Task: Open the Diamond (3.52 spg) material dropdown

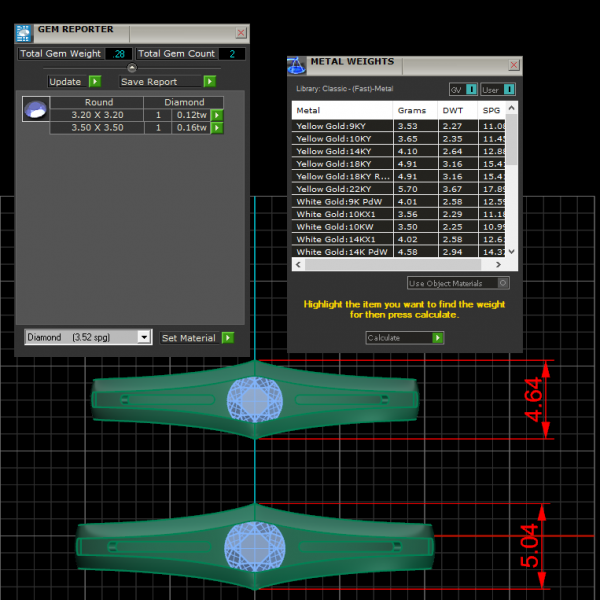Action: click(x=144, y=338)
